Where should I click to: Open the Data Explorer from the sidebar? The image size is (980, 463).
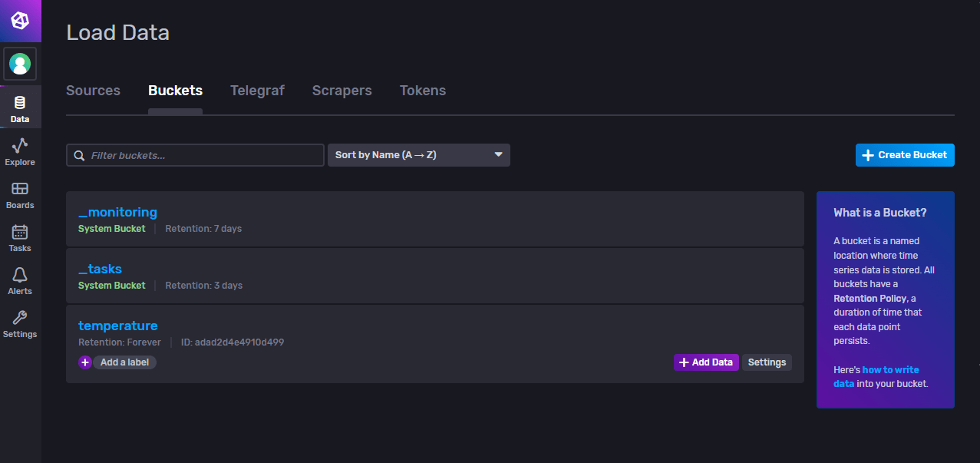point(20,150)
